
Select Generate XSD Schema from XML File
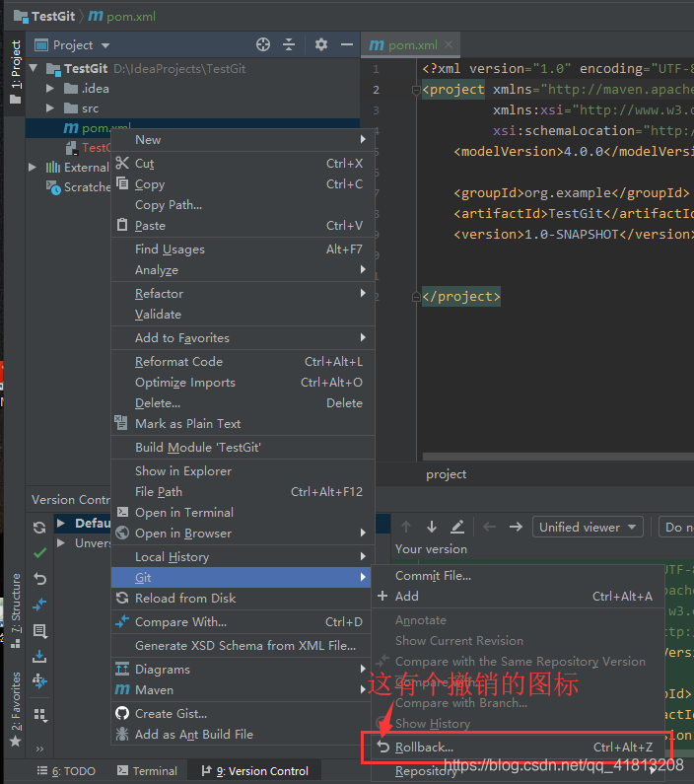click(x=243, y=646)
